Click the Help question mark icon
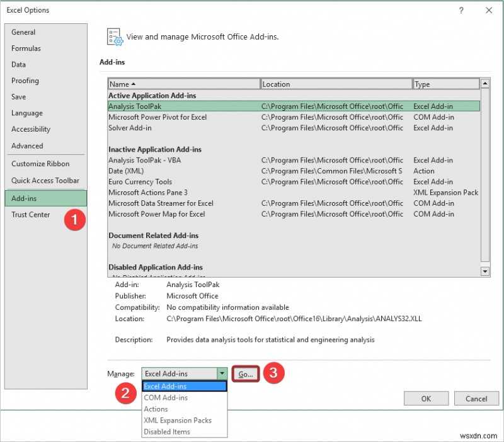 pyautogui.click(x=460, y=10)
